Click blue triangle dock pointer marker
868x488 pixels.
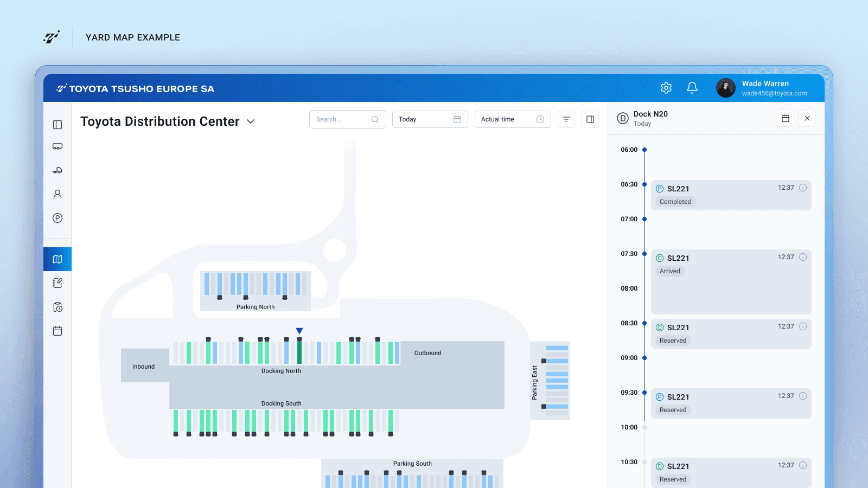click(299, 331)
